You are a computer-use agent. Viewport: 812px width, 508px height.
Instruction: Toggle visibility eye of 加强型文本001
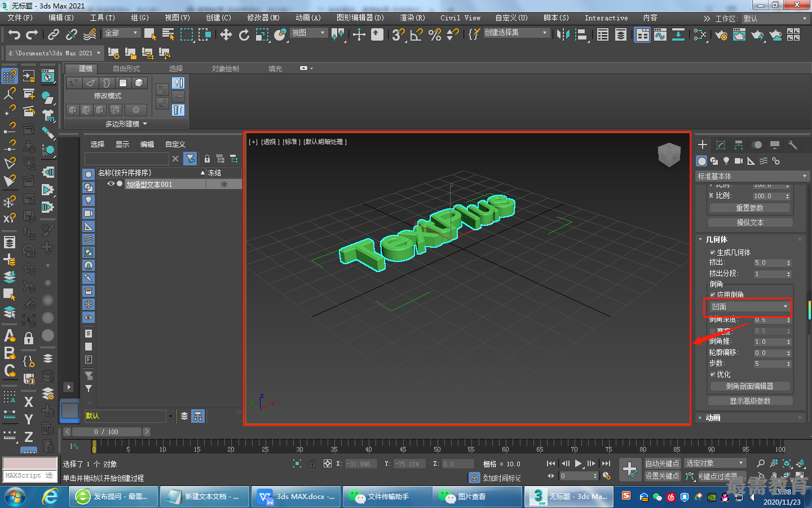pyautogui.click(x=111, y=184)
